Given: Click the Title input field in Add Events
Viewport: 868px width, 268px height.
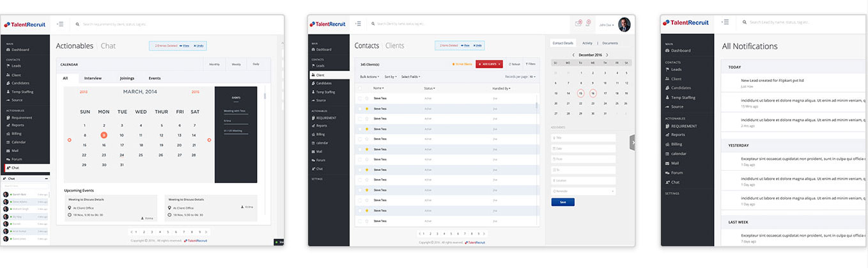Looking at the screenshot, I should [583, 138].
